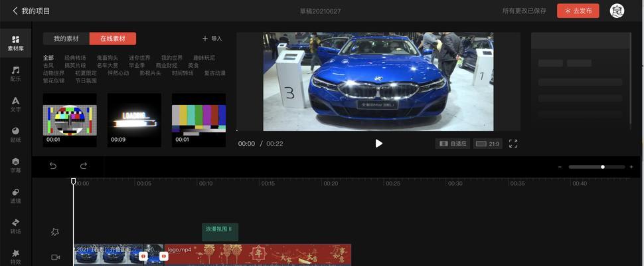This screenshot has width=644, height=266.
Task: Click the timeline zoom in plus icon
Action: click(x=631, y=167)
